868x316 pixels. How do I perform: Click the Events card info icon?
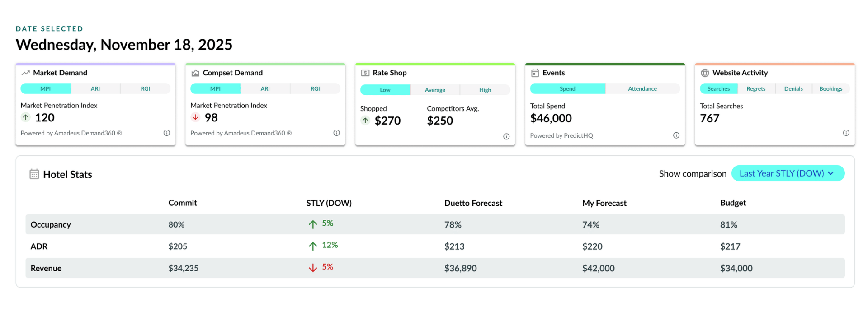click(x=676, y=135)
